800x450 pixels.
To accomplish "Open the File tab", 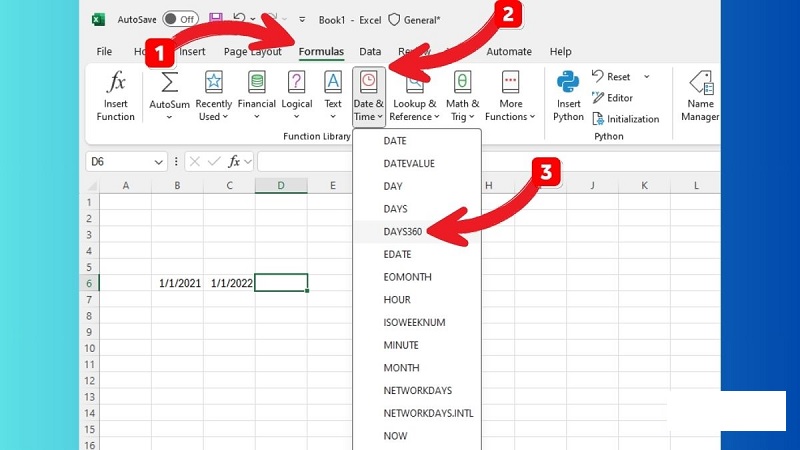I will click(104, 52).
